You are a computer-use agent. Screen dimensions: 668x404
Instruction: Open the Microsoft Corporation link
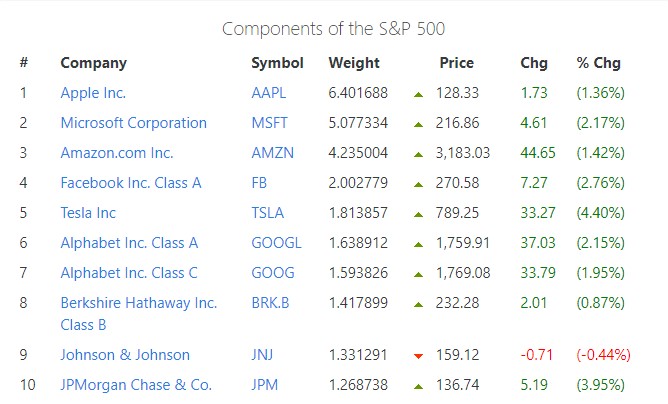[x=133, y=123]
